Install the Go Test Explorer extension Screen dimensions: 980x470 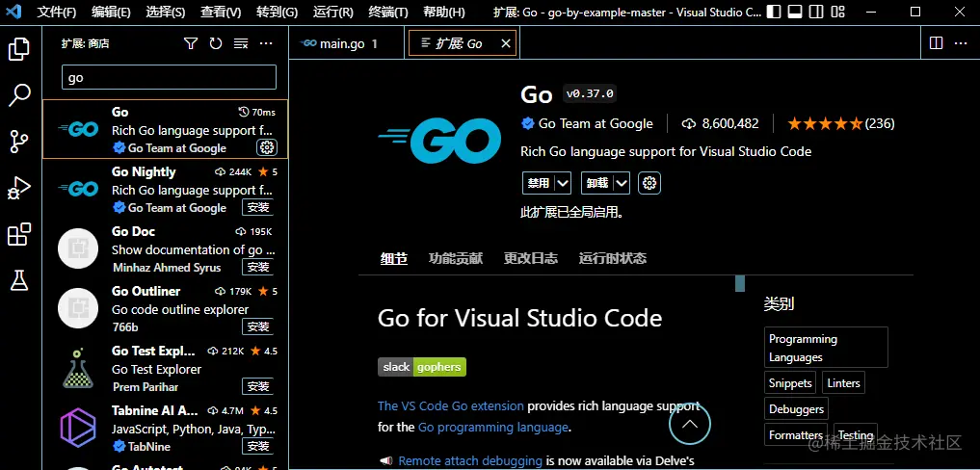coord(258,386)
